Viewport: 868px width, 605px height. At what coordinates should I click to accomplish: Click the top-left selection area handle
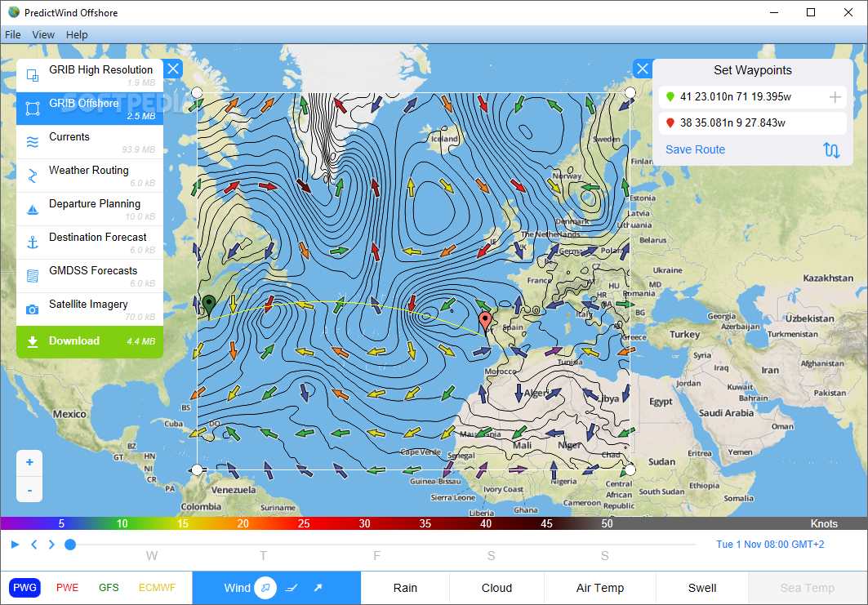tap(197, 92)
